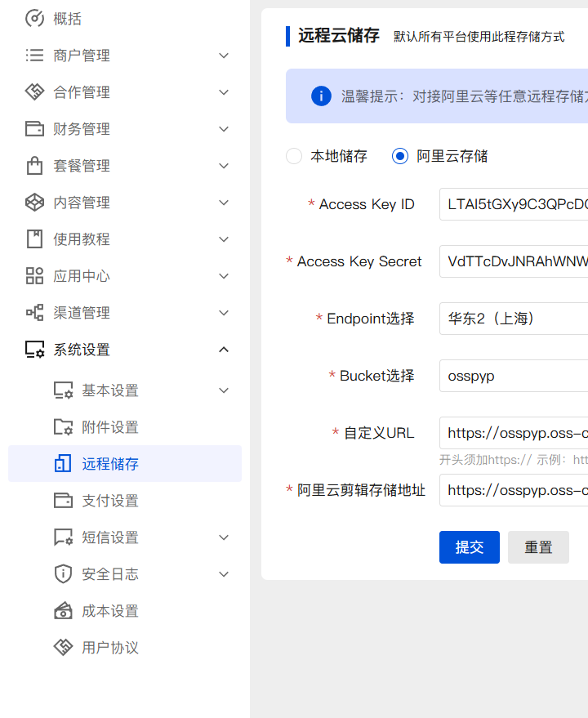This screenshot has width=588, height=718.
Task: Select the 阿里云存储 radio option
Action: [400, 156]
